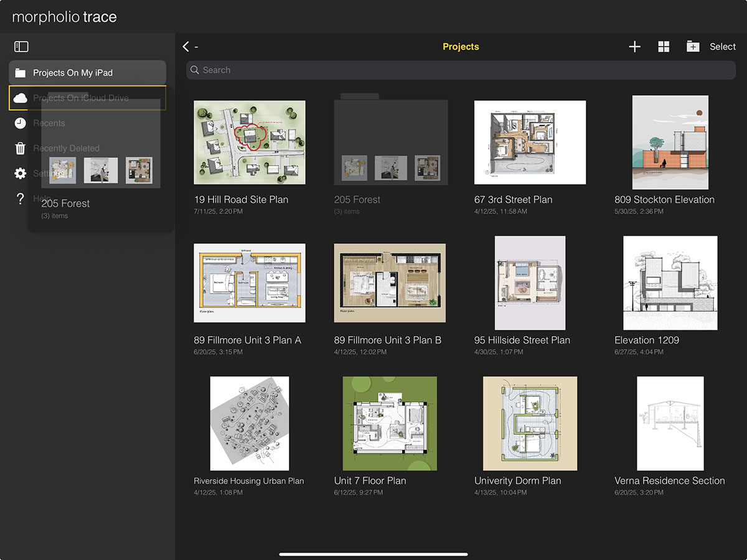This screenshot has width=747, height=560.
Task: Click the Help question mark icon
Action: tap(20, 198)
